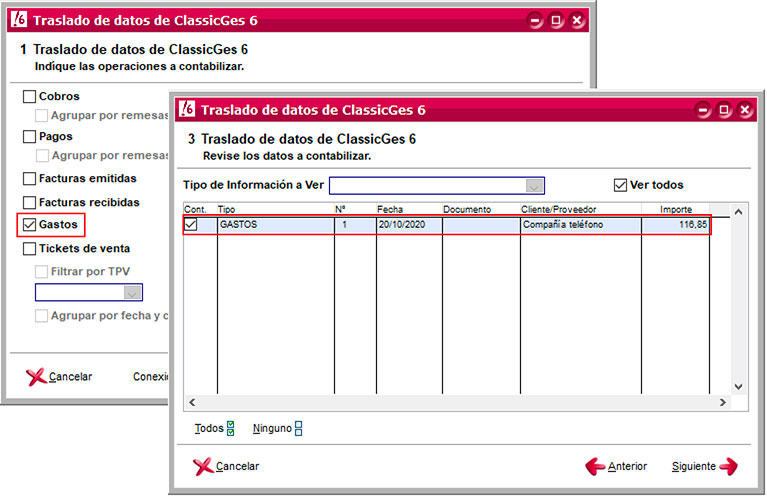Toggle Agrupar por fecha checkbox
The height and width of the screenshot is (497, 767).
tap(42, 316)
